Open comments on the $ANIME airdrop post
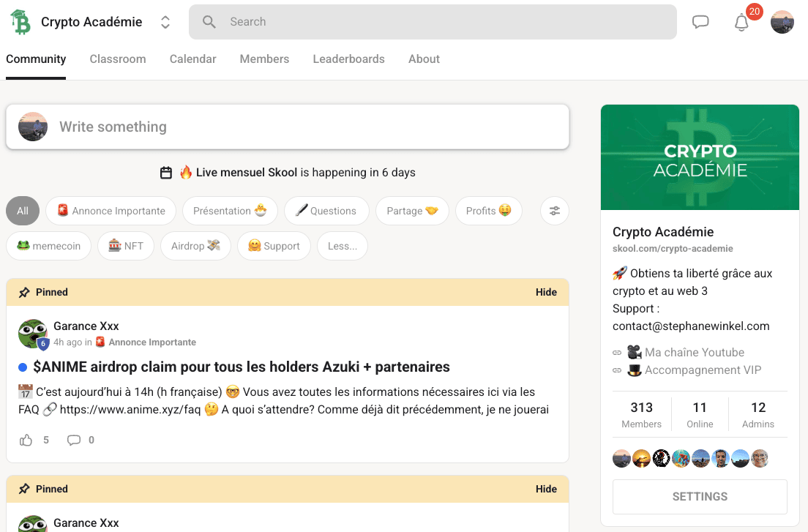The height and width of the screenshot is (532, 808). (74, 440)
